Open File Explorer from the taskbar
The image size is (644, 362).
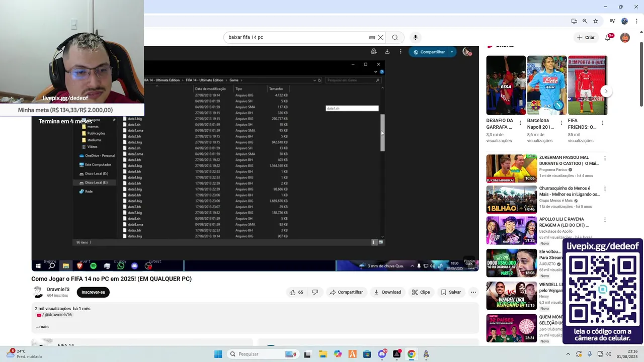(323, 354)
